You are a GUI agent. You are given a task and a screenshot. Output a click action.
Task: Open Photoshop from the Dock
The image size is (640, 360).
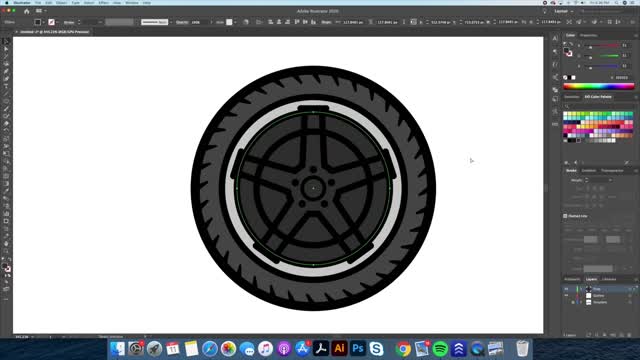pos(358,349)
